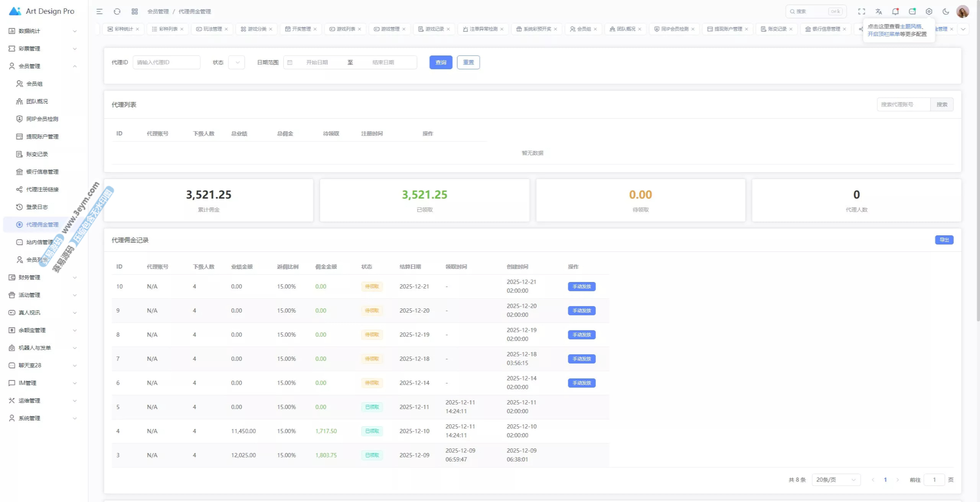Click the sidebar collapse menu icon
The width and height of the screenshot is (980, 502).
coord(100,11)
